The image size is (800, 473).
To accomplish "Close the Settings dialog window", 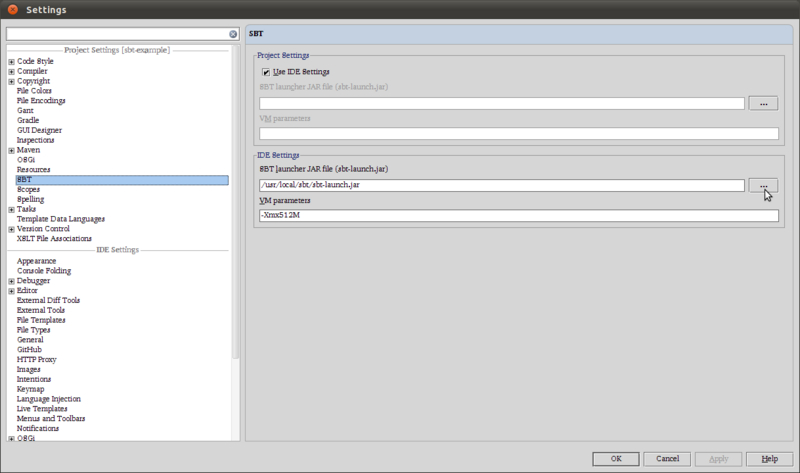I will (x=13, y=9).
